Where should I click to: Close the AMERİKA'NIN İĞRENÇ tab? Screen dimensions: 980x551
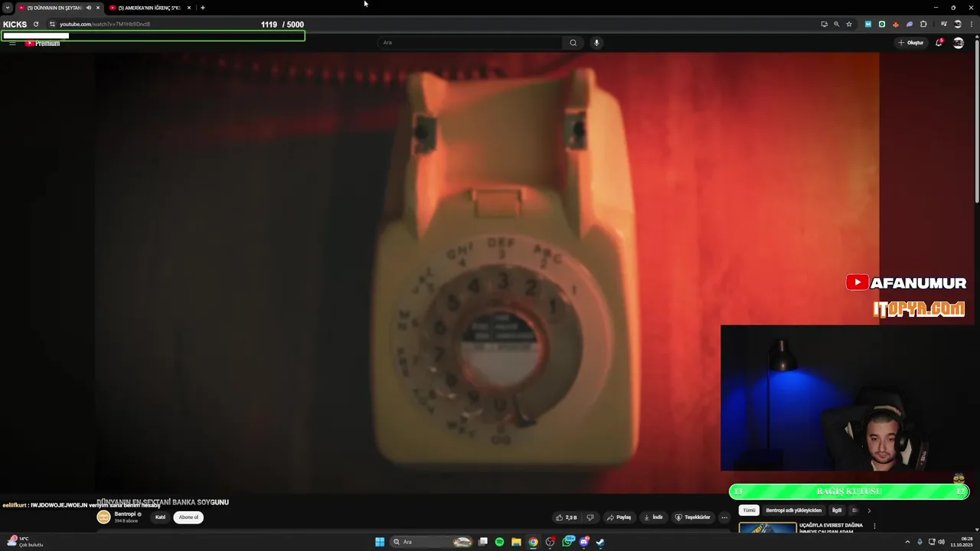coord(189,8)
